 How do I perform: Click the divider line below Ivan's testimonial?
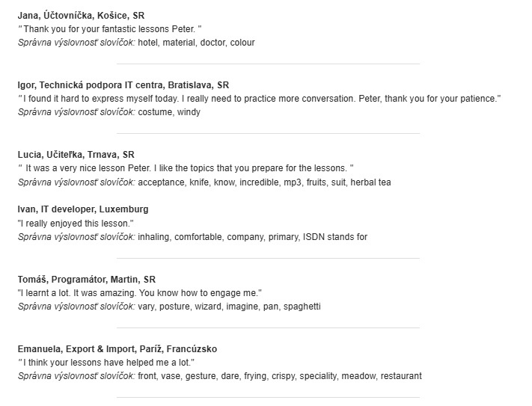tap(268, 258)
